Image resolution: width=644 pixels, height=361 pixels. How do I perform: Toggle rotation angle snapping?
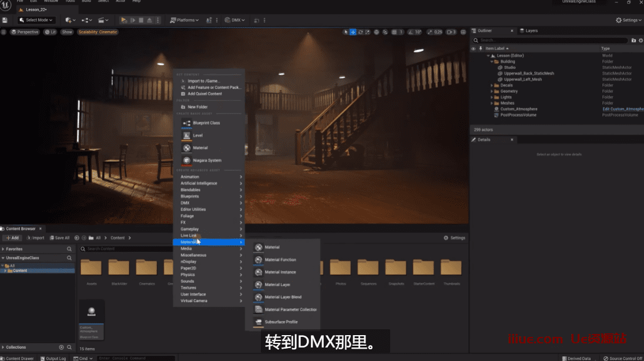pos(411,32)
